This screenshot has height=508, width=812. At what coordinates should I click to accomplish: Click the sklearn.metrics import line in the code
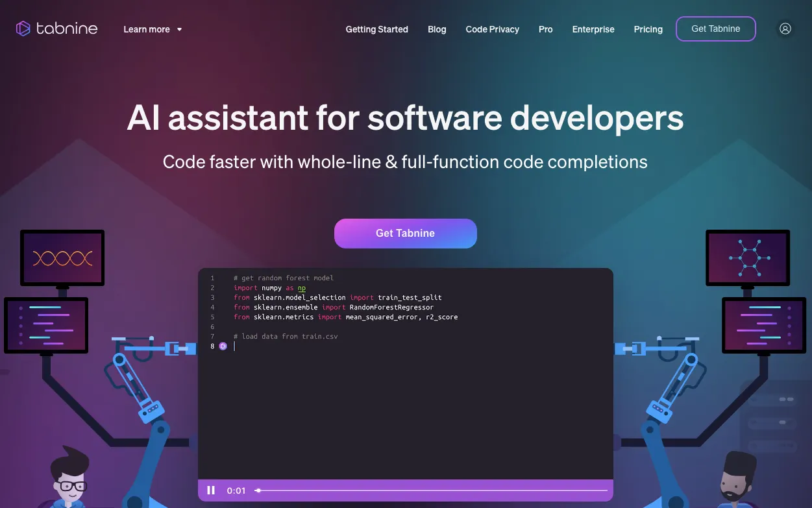click(x=345, y=317)
